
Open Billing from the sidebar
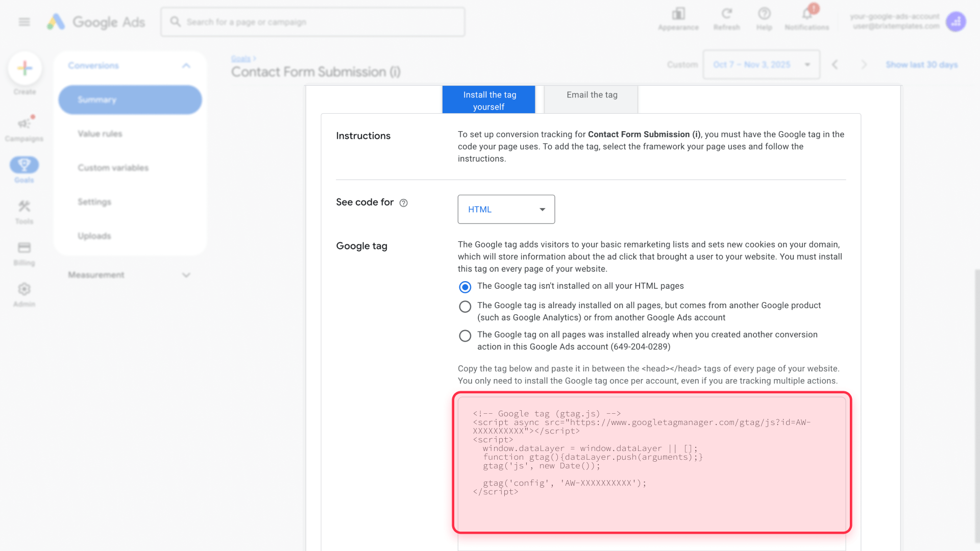pos(24,252)
